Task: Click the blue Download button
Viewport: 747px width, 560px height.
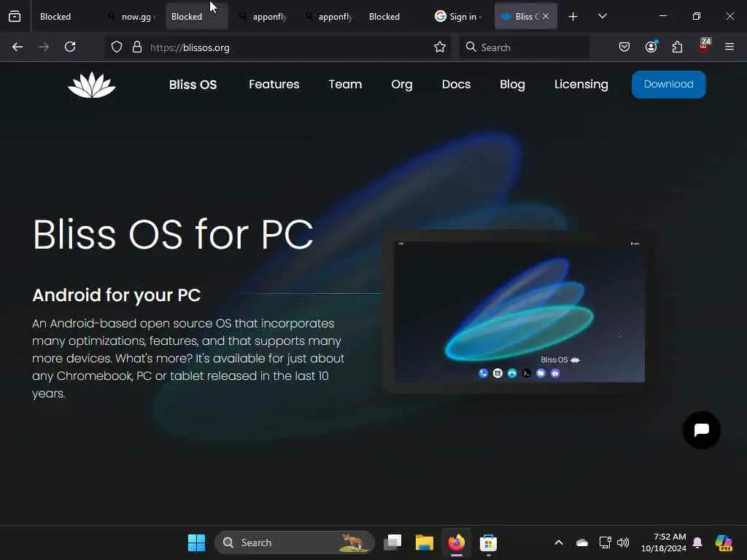Action: (x=668, y=85)
